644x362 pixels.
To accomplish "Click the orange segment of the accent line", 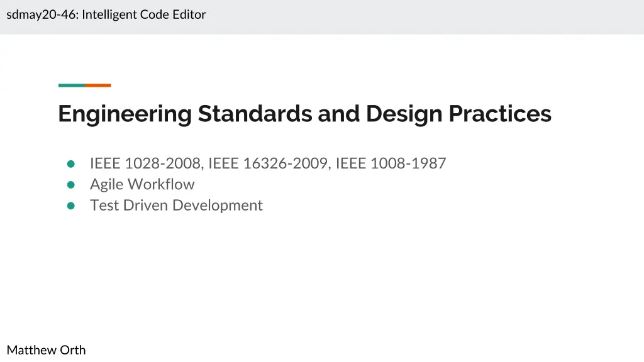I will click(x=98, y=85).
